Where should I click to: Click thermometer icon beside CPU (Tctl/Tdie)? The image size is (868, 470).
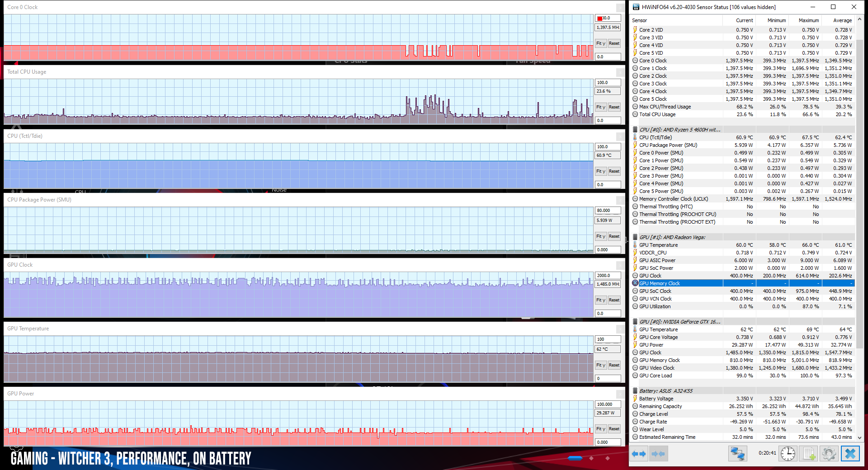click(x=635, y=137)
